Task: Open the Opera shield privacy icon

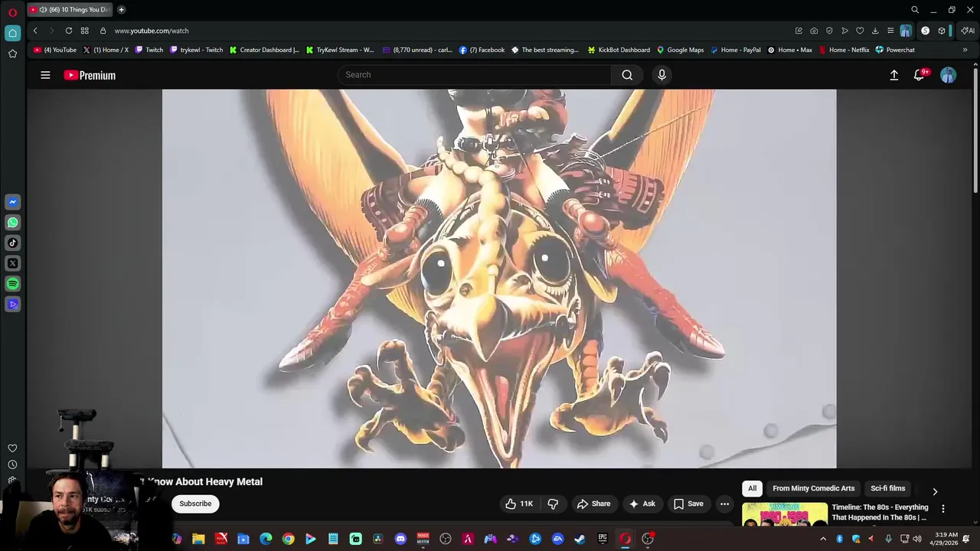Action: click(x=829, y=31)
